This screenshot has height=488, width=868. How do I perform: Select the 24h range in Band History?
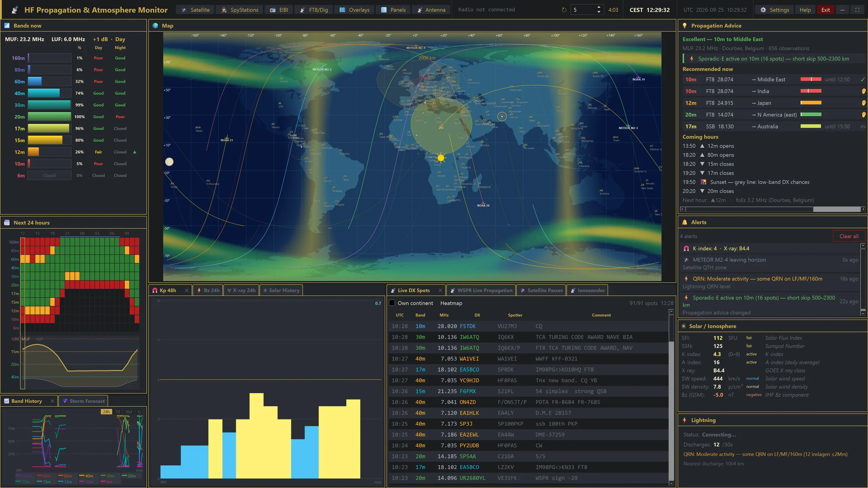coord(106,412)
